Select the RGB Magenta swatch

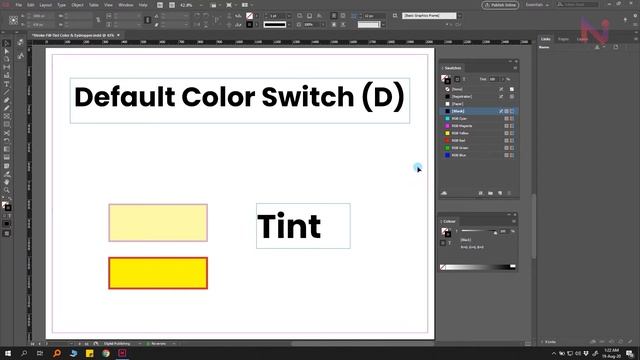pyautogui.click(x=479, y=126)
